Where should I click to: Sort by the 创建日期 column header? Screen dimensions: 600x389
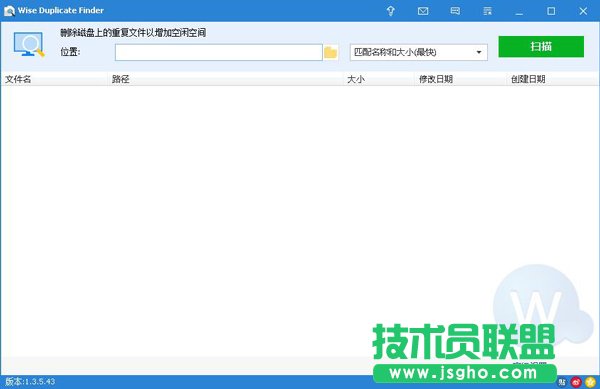(x=528, y=79)
